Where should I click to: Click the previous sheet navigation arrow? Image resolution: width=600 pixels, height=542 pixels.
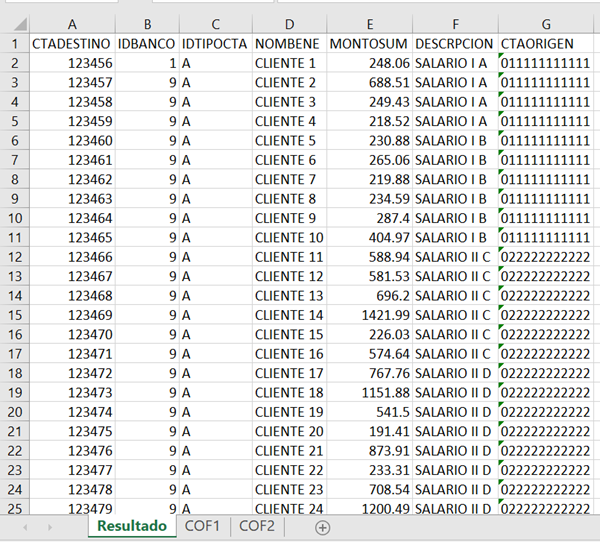pos(24,527)
